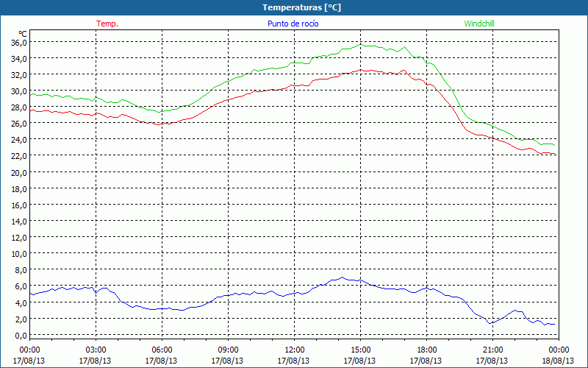Screen dimensions: 588x368
Task: Click the '26,0' y-axis value
Action: 19,124
